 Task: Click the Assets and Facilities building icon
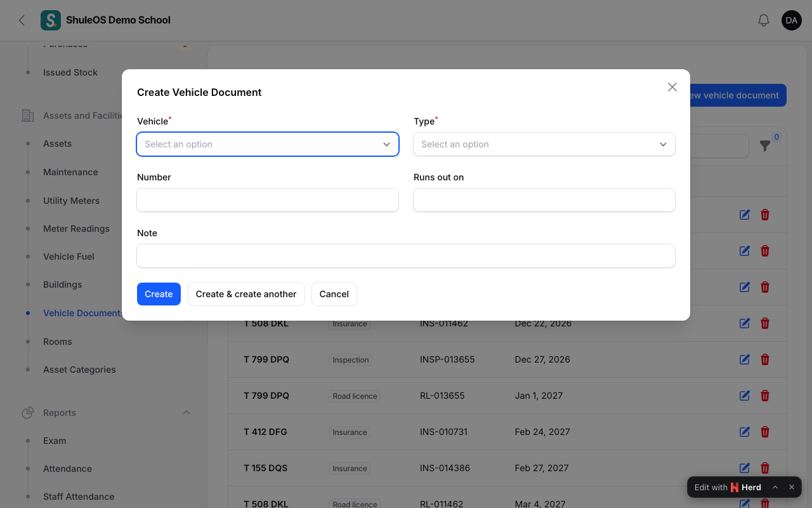28,116
